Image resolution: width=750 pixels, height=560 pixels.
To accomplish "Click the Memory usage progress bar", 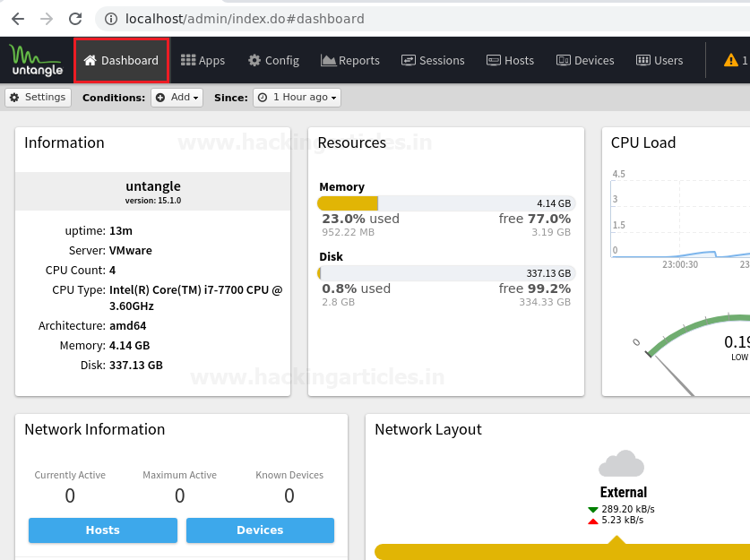I will pos(446,203).
